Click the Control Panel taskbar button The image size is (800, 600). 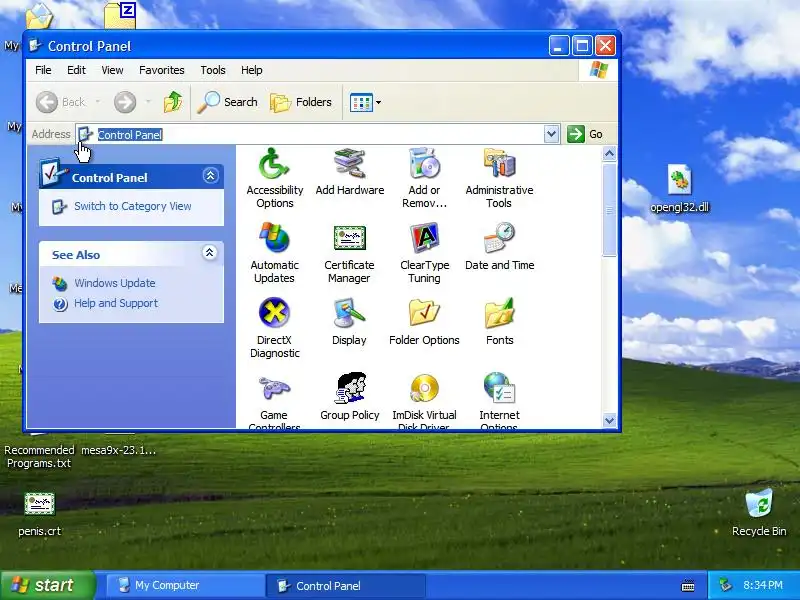[345, 585]
